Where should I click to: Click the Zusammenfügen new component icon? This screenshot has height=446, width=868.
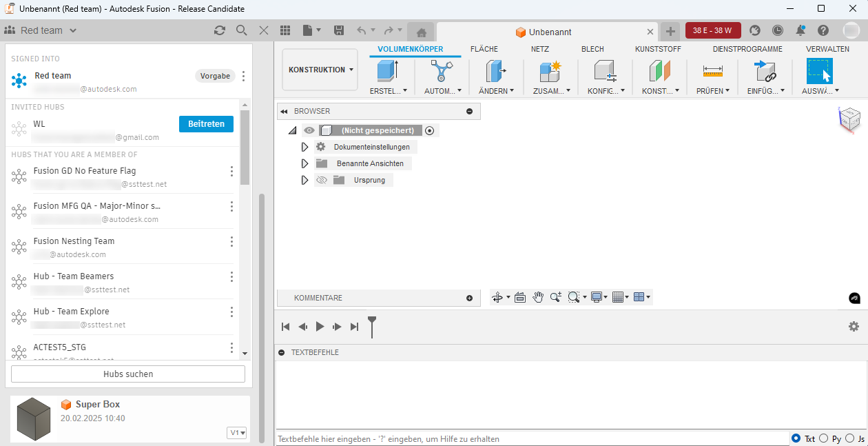(550, 72)
